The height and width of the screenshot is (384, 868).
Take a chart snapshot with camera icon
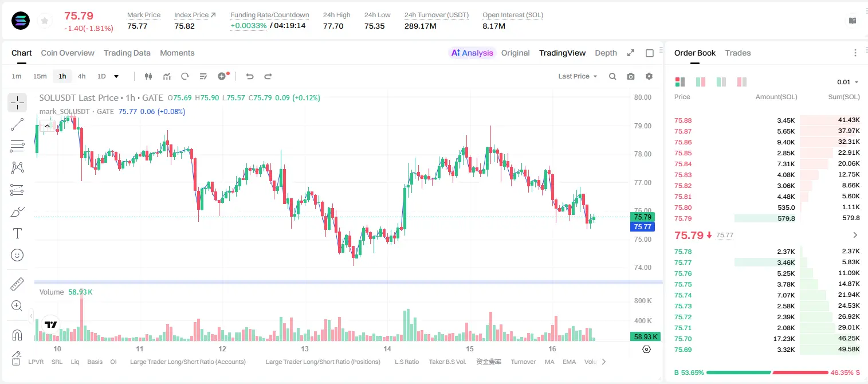point(631,76)
